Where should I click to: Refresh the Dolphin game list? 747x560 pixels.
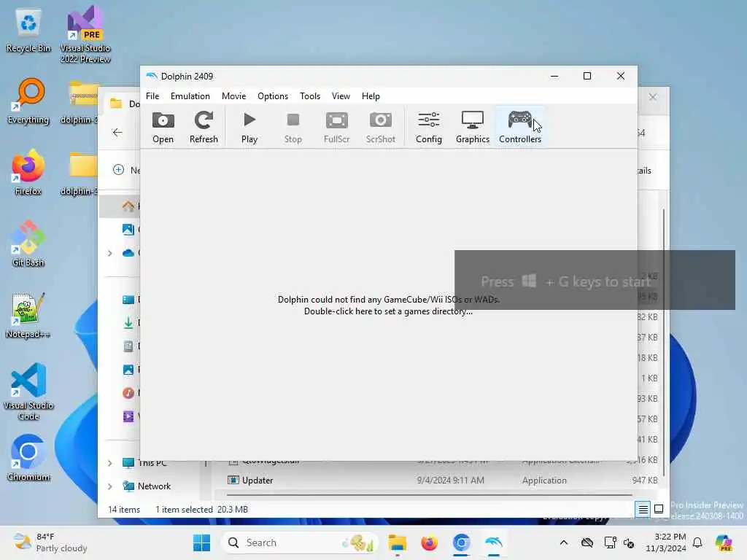[204, 127]
